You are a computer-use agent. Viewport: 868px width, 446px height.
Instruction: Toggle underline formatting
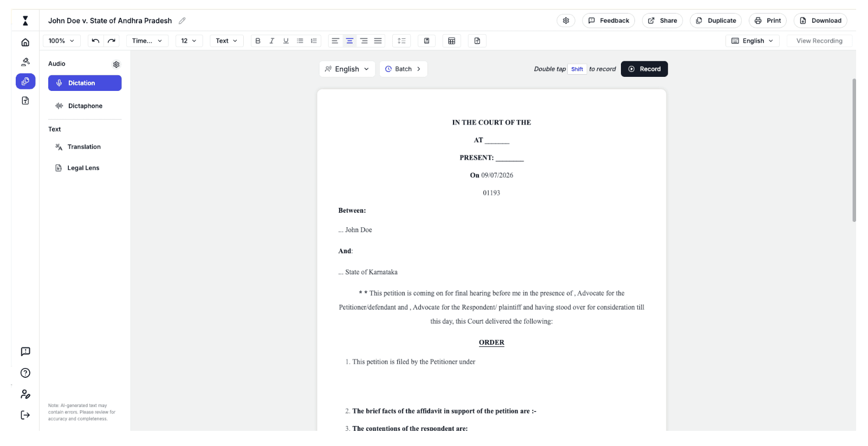click(286, 41)
